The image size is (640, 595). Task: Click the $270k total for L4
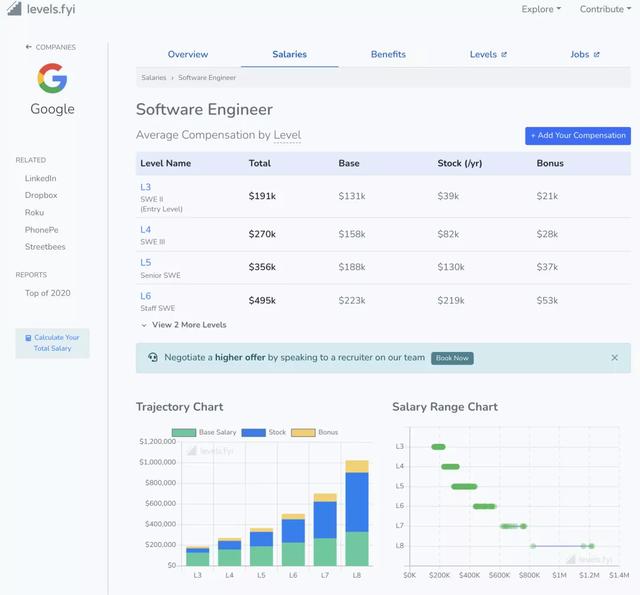pos(262,234)
